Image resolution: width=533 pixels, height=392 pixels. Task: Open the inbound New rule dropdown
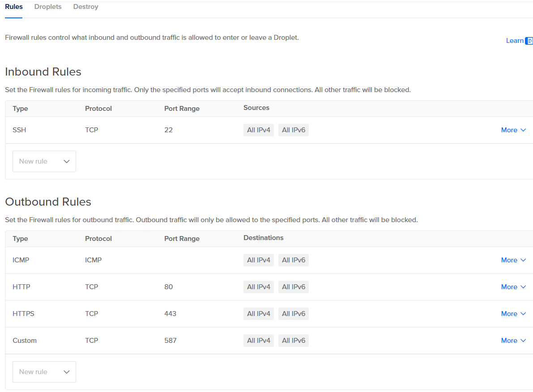(x=44, y=161)
